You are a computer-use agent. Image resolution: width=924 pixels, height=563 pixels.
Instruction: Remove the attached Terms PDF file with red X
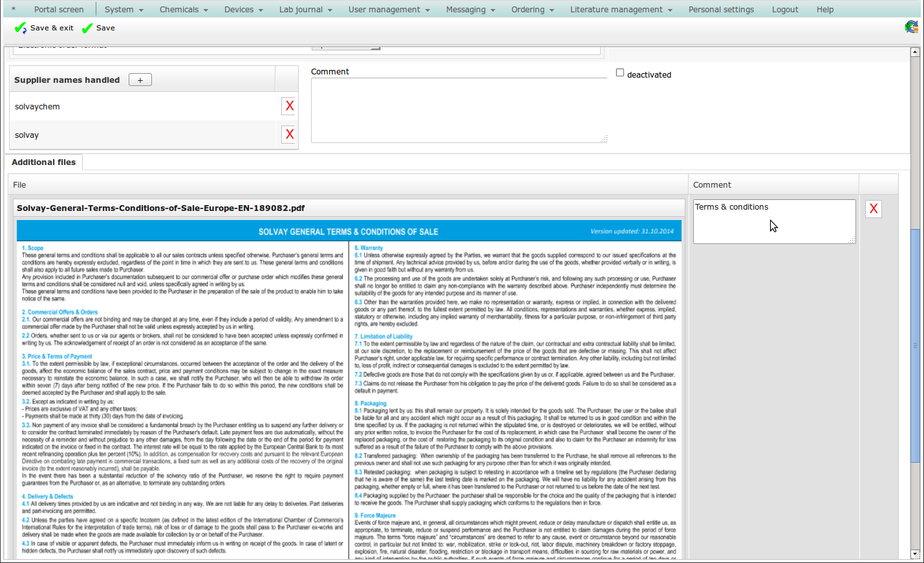tap(873, 208)
